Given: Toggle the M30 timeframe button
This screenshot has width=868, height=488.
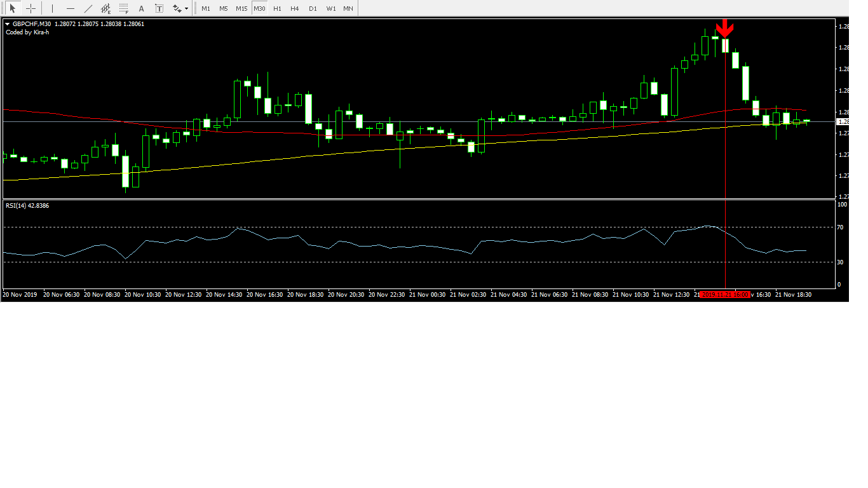Looking at the screenshot, I should (259, 8).
